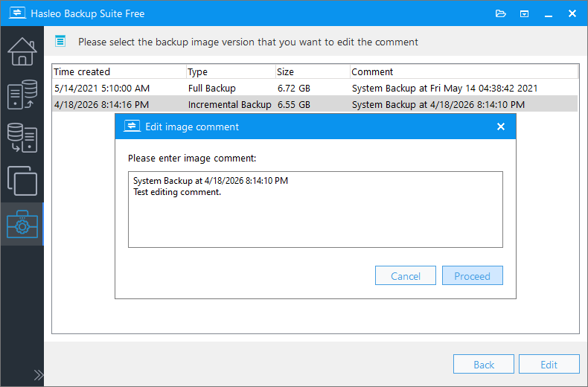
Task: Click the Back button
Action: pyautogui.click(x=483, y=364)
